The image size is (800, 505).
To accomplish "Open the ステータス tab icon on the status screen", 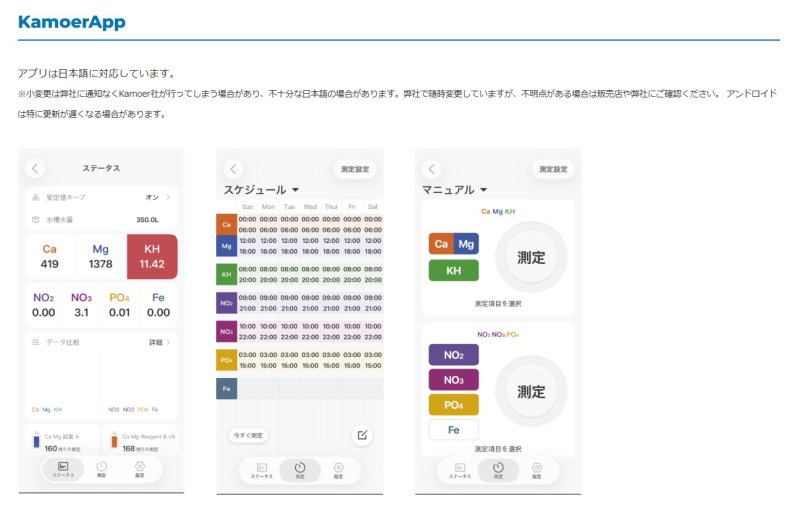I will pyautogui.click(x=63, y=469).
